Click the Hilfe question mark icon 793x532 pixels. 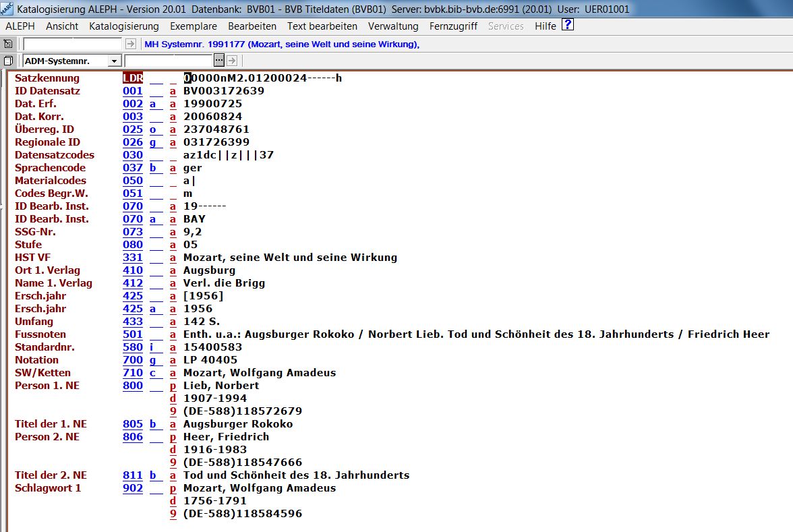(x=568, y=26)
